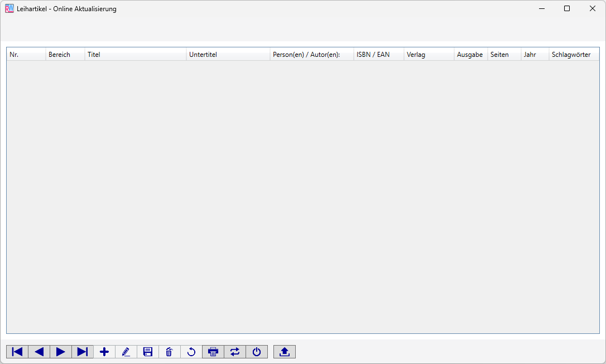Maximize the Leihartikel window
606x364 pixels.
(567, 8)
